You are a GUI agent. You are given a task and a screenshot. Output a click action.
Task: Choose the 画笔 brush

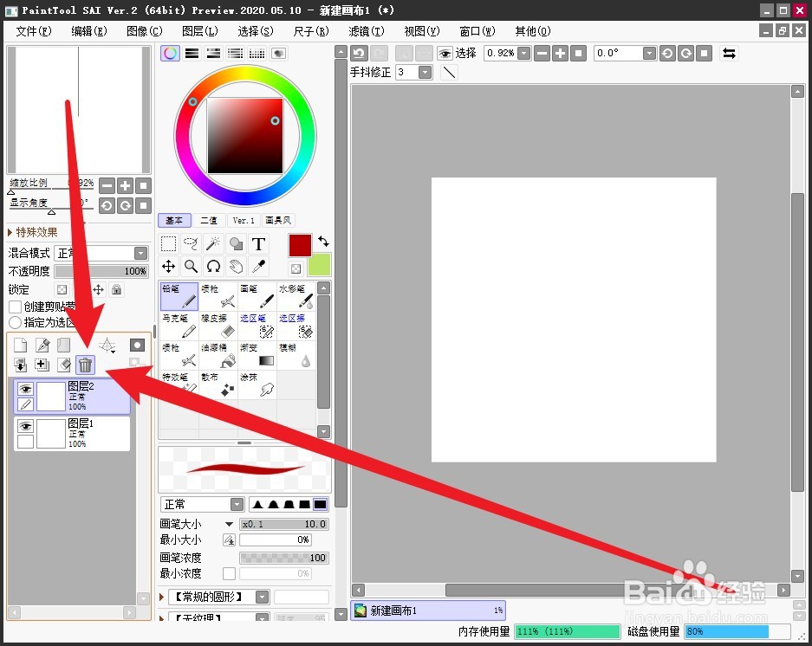257,296
